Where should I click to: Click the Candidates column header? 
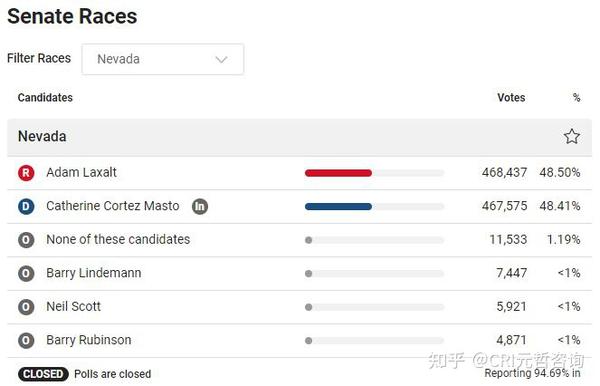click(45, 98)
